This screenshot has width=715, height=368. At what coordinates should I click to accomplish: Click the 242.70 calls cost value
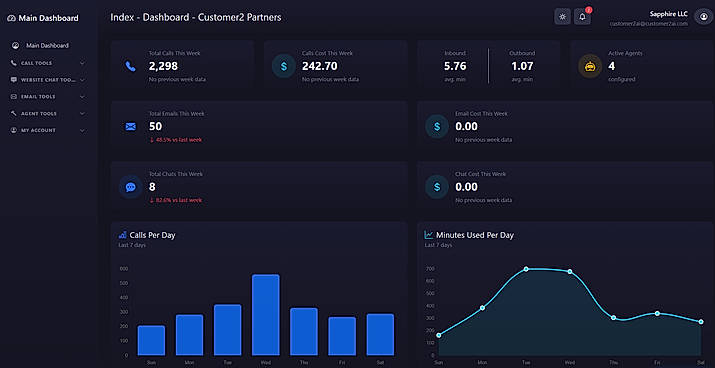(320, 66)
